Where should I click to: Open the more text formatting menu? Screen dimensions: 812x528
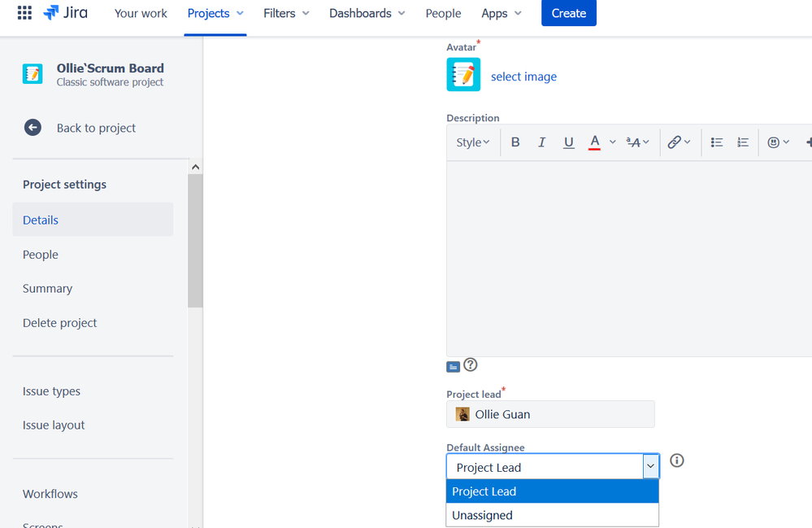click(637, 142)
